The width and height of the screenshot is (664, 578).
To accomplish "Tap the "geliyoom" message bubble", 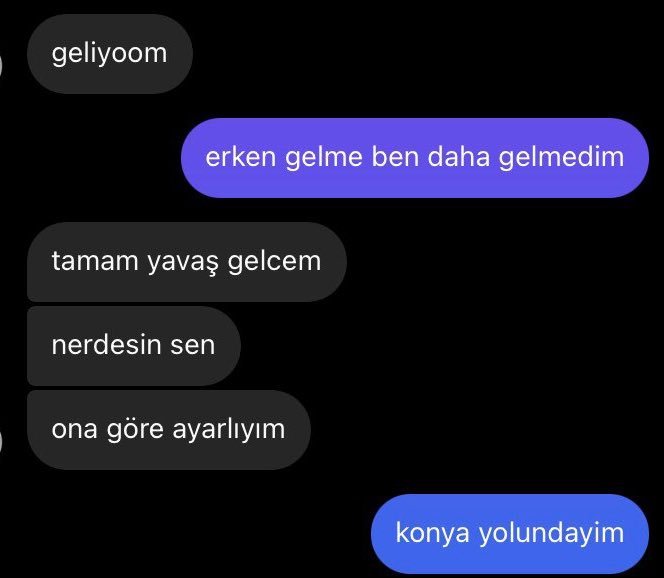I will 110,54.
